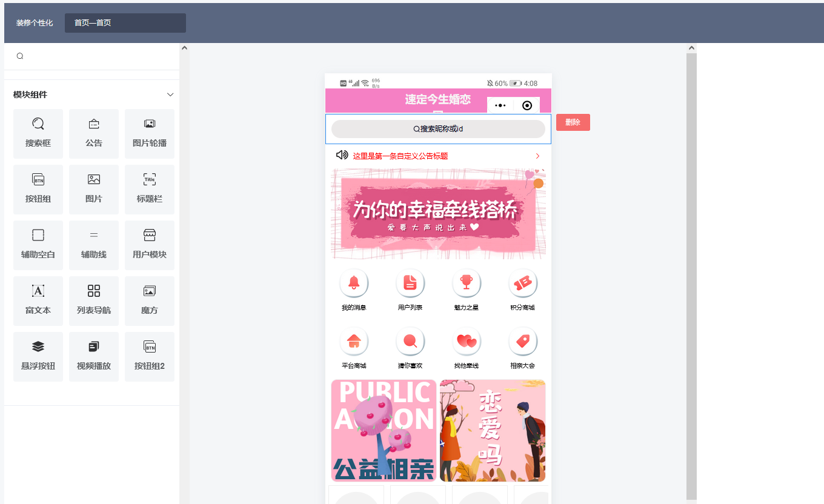Click the announcement speaker icon
Image resolution: width=824 pixels, height=504 pixels.
click(x=342, y=155)
